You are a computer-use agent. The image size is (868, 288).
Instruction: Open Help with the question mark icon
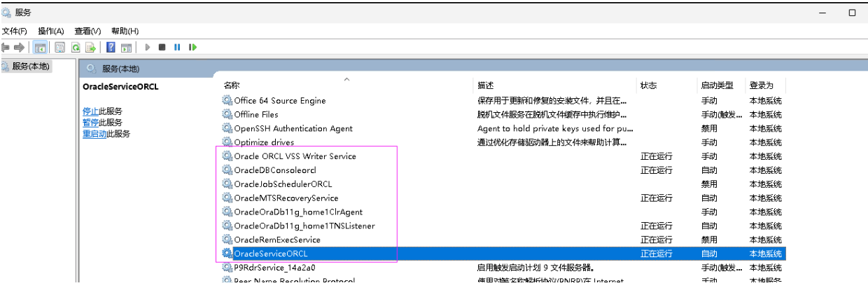tap(111, 48)
